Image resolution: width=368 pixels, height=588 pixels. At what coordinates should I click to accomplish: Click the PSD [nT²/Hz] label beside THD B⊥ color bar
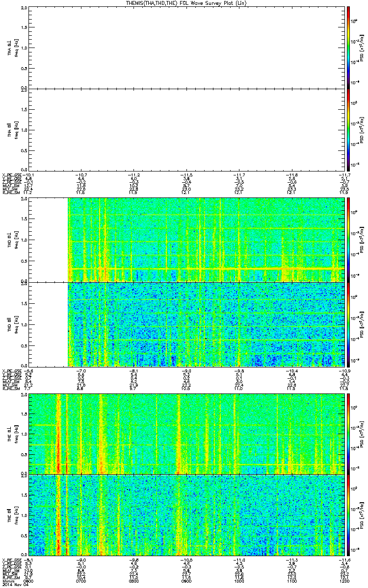(362, 240)
